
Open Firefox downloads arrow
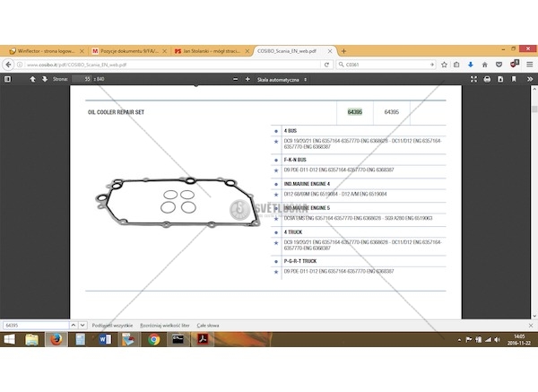[472, 65]
